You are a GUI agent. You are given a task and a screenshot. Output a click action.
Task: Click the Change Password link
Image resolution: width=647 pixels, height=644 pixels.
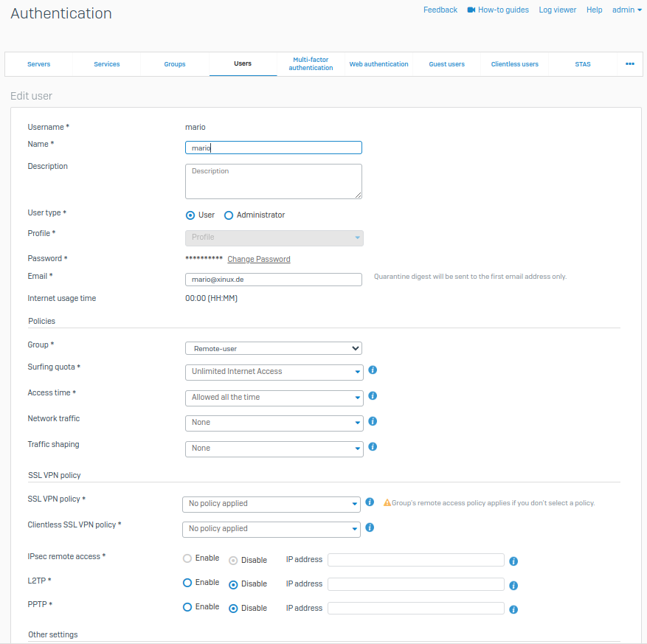258,259
